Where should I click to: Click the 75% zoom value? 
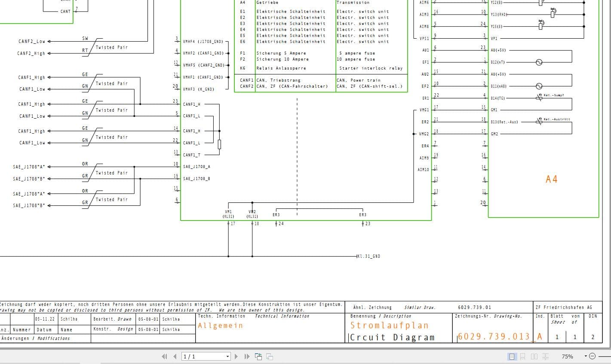(x=568, y=356)
